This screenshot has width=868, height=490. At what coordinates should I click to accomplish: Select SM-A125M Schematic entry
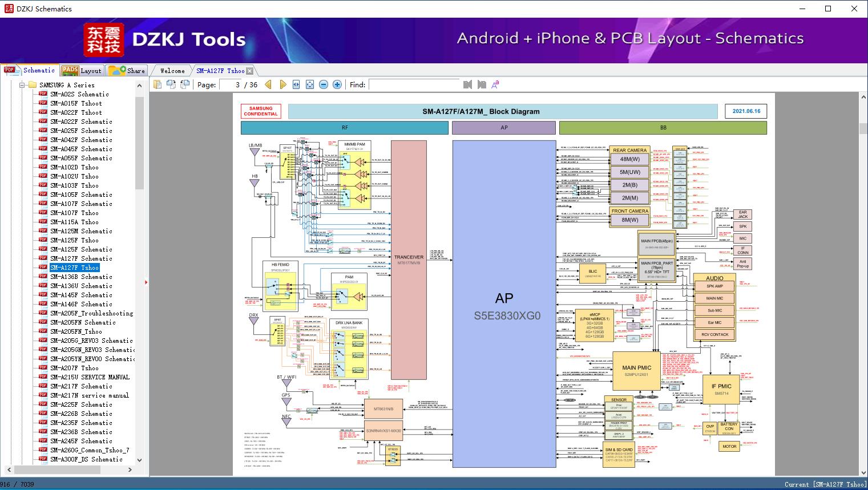pos(81,231)
